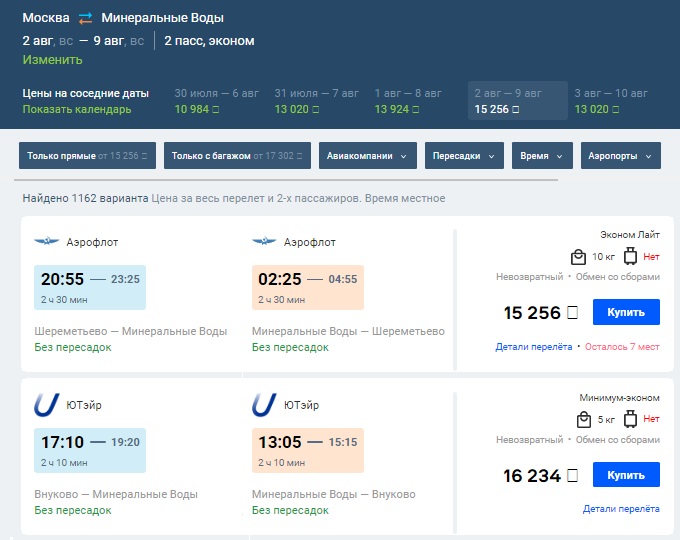
Task: Click the UTair logo on outbound flight
Action: click(x=46, y=405)
